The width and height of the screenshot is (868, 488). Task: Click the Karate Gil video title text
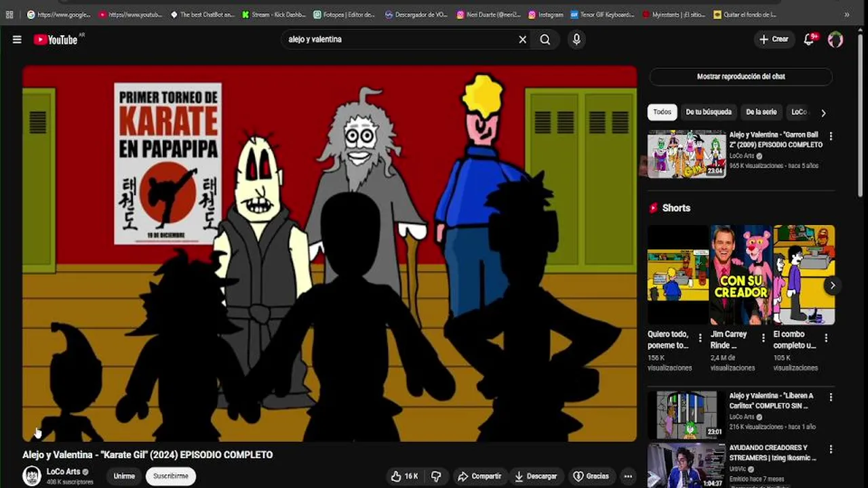148,455
